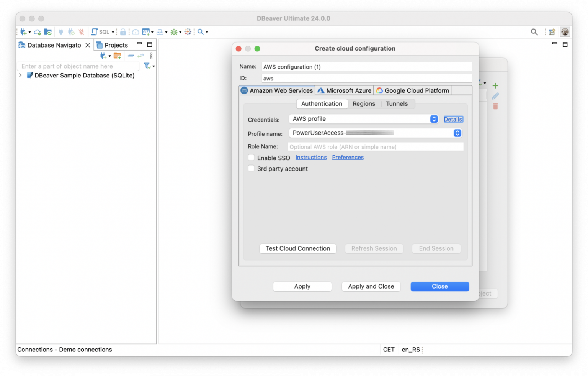Open the Credentials dropdown

433,119
